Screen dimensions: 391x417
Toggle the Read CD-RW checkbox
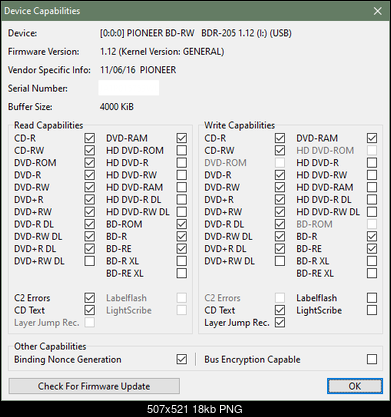tap(90, 150)
